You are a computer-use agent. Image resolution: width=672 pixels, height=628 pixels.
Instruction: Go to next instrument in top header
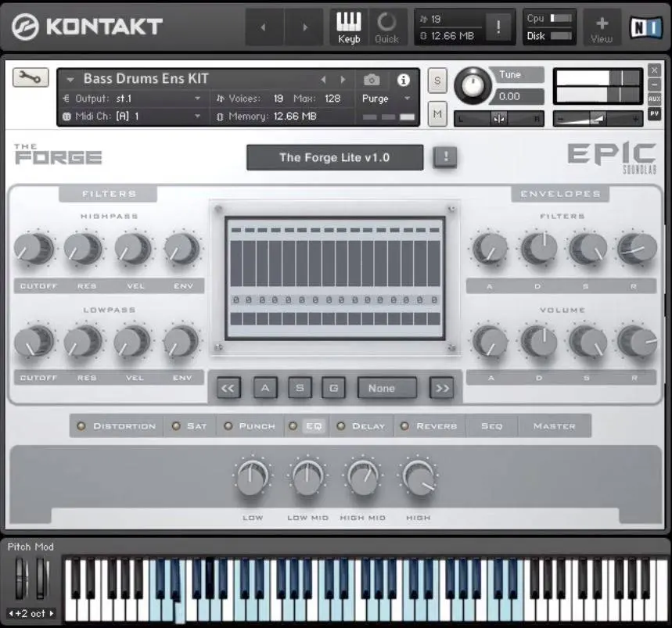[x=305, y=27]
